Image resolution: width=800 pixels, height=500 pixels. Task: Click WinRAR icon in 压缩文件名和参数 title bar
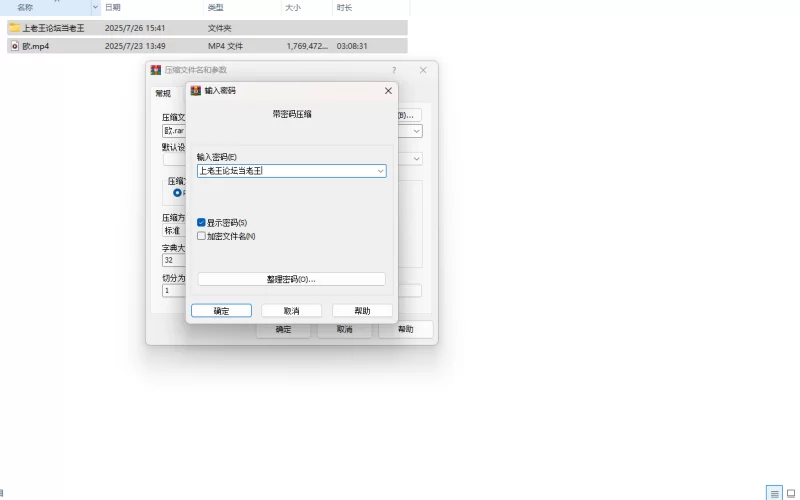(x=156, y=70)
